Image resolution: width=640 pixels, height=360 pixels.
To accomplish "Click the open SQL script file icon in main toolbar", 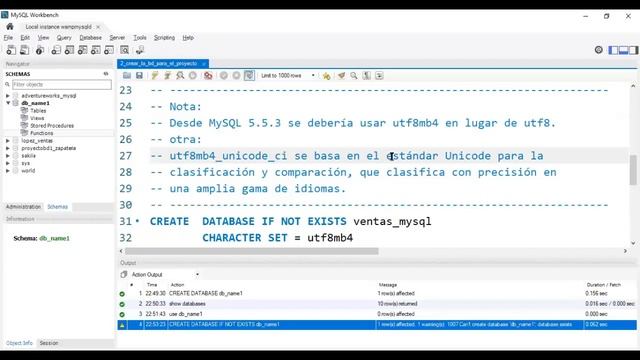I will click(x=25, y=50).
